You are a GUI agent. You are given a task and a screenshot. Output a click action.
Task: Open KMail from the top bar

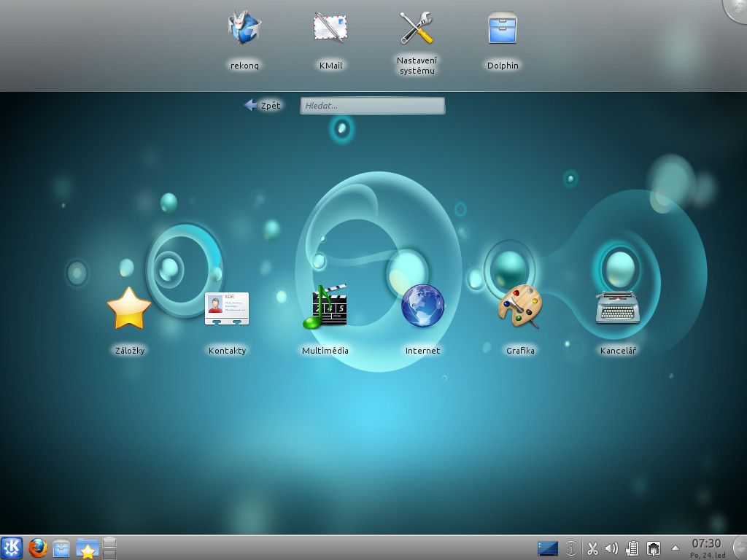(330, 29)
